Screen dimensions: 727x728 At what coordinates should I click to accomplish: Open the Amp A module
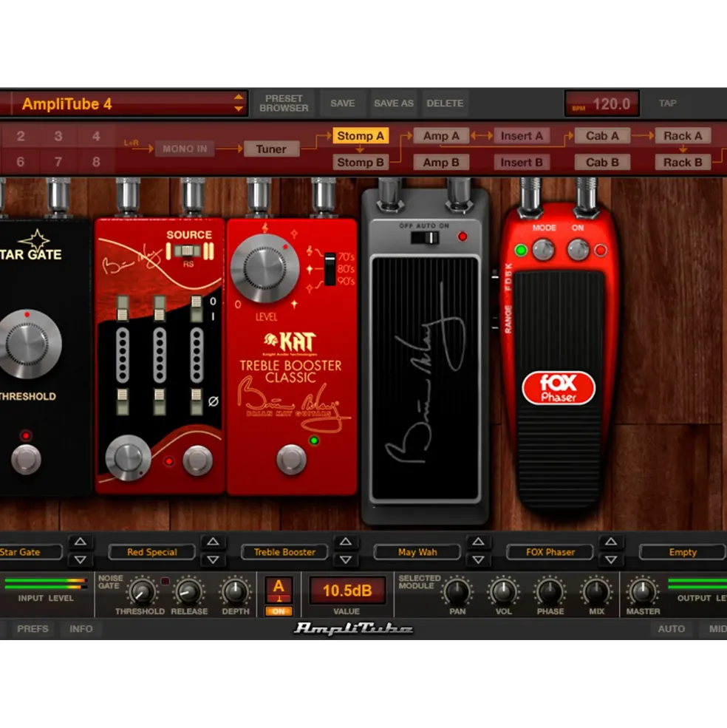tap(441, 136)
